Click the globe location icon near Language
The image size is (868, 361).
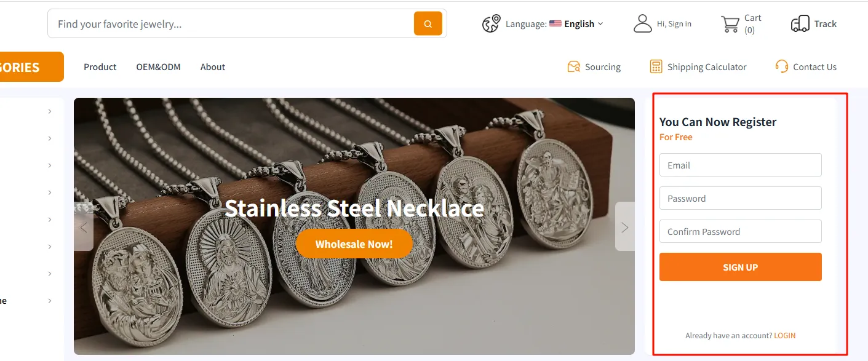pyautogui.click(x=491, y=24)
